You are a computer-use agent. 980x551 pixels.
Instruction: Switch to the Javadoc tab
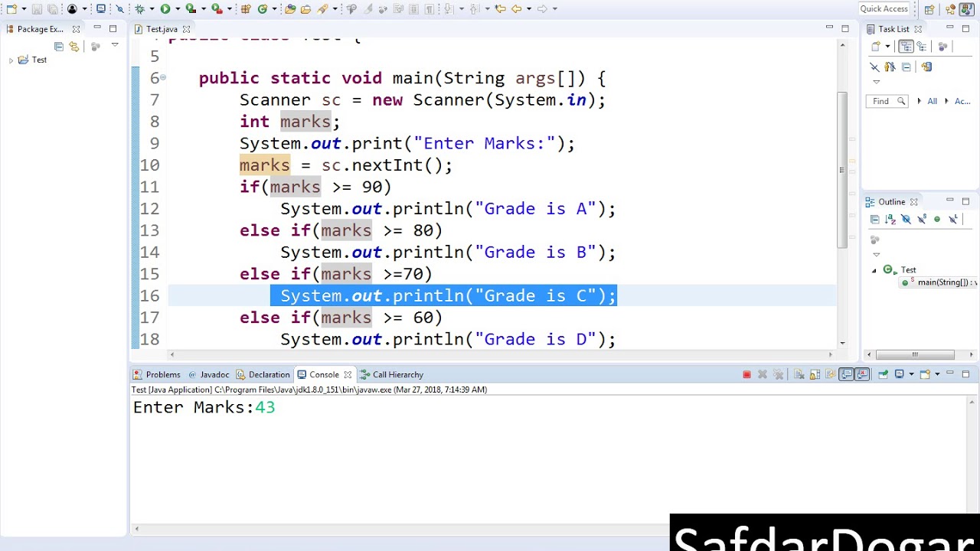[x=209, y=374]
